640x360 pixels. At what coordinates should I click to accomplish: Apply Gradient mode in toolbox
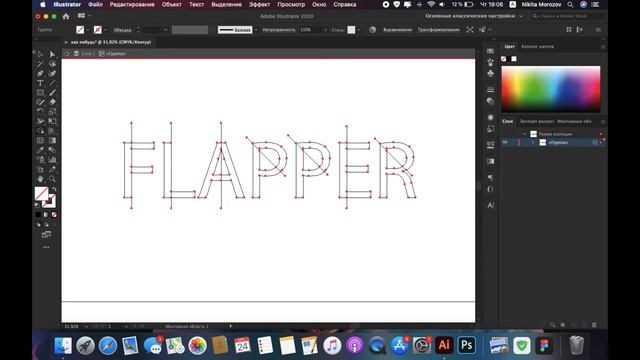(46, 215)
